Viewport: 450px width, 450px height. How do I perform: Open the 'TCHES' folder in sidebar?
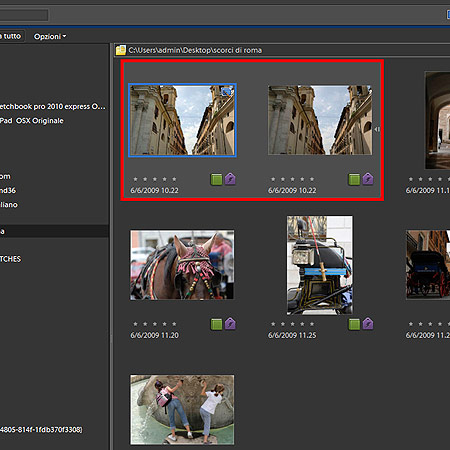(10, 259)
